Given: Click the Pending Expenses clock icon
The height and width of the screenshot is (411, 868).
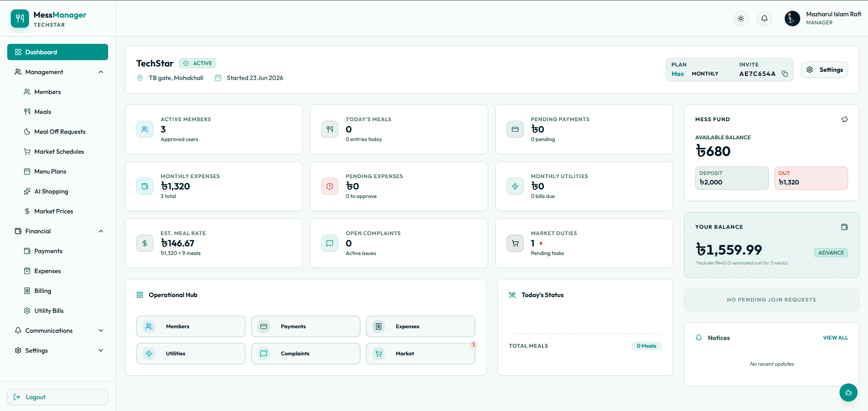Looking at the screenshot, I should tap(330, 186).
